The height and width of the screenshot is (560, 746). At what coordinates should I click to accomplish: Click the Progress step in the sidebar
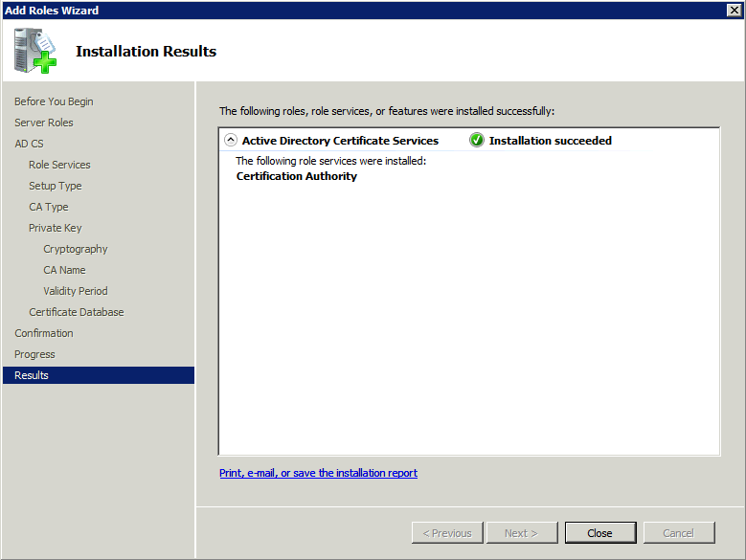34,354
